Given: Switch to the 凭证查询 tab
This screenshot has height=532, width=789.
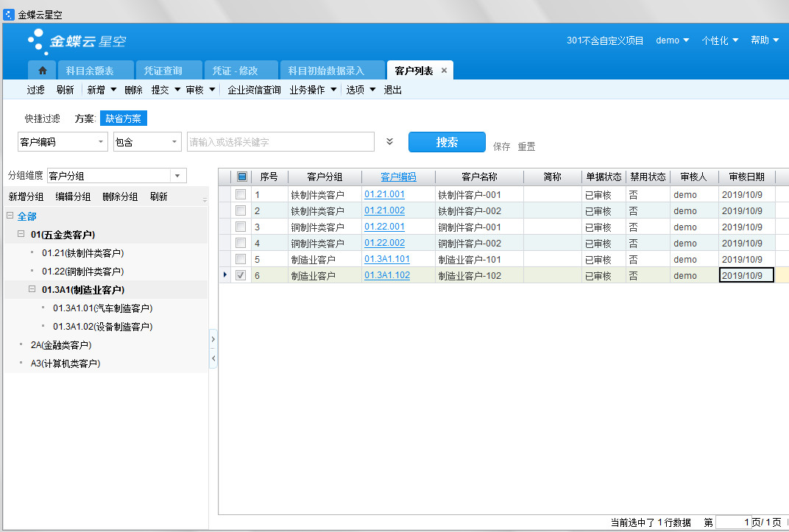Looking at the screenshot, I should pos(163,71).
